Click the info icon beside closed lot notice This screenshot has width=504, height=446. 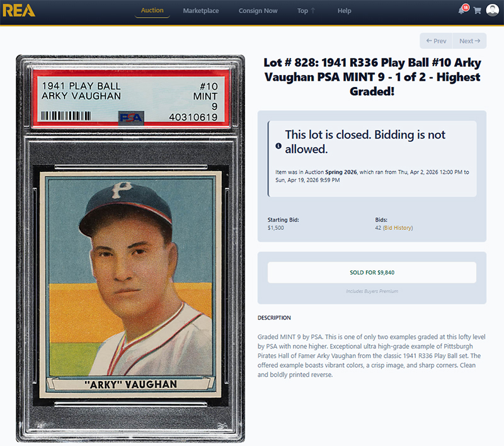(278, 146)
